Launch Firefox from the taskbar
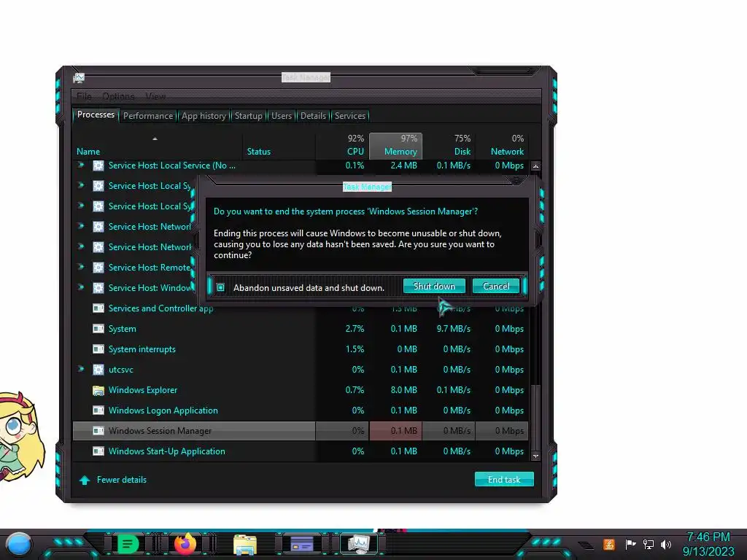This screenshot has height=560, width=747. (185, 543)
